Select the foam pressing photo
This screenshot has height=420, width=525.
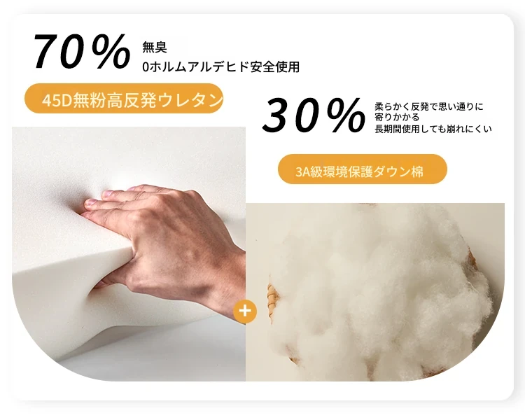pos(129,254)
